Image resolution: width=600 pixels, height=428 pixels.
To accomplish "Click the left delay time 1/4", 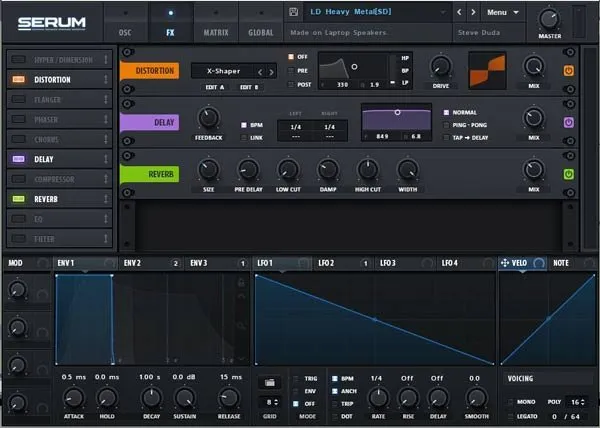I will click(296, 127).
